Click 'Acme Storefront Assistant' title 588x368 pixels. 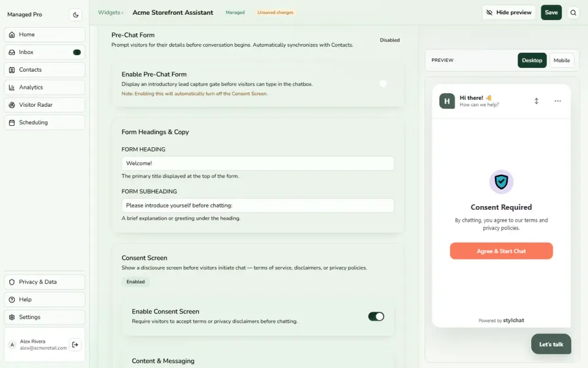coord(173,12)
